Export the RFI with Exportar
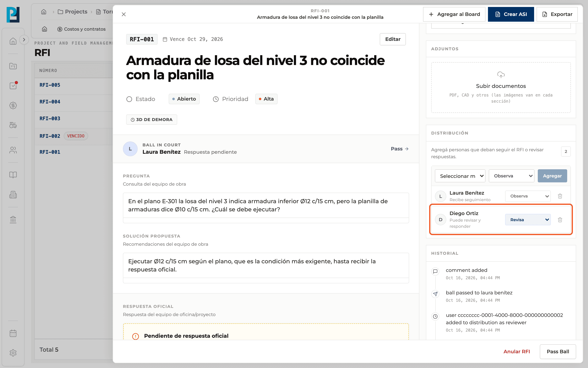The height and width of the screenshot is (368, 588). coord(557,14)
